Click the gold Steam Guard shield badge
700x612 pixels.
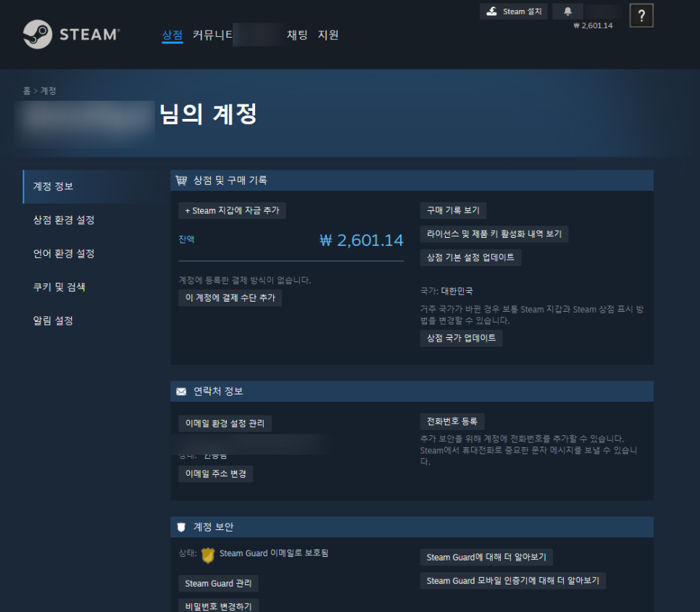tap(208, 555)
